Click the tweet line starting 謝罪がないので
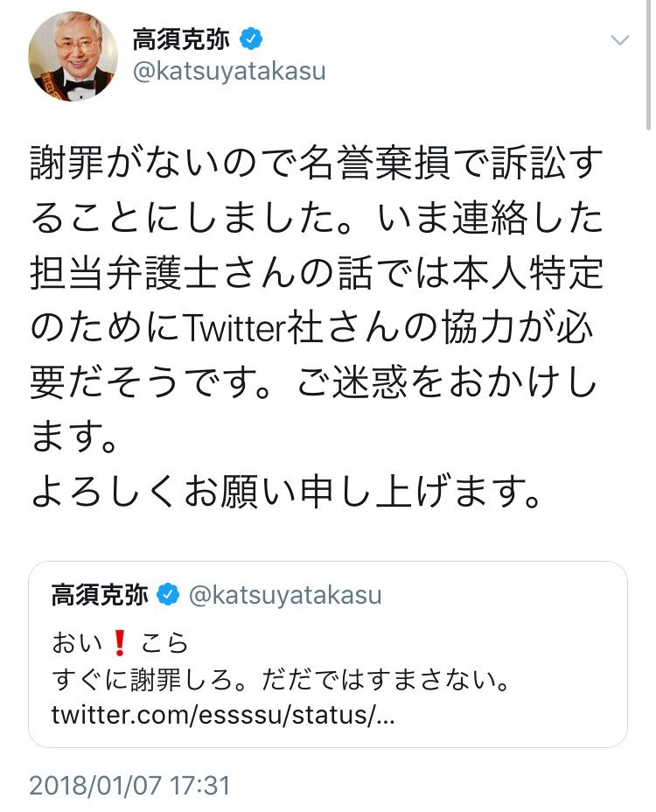This screenshot has width=656, height=812. click(317, 163)
